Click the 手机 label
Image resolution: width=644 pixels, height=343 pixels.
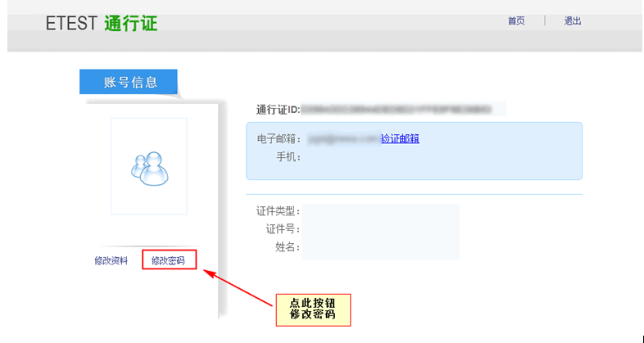pos(289,156)
